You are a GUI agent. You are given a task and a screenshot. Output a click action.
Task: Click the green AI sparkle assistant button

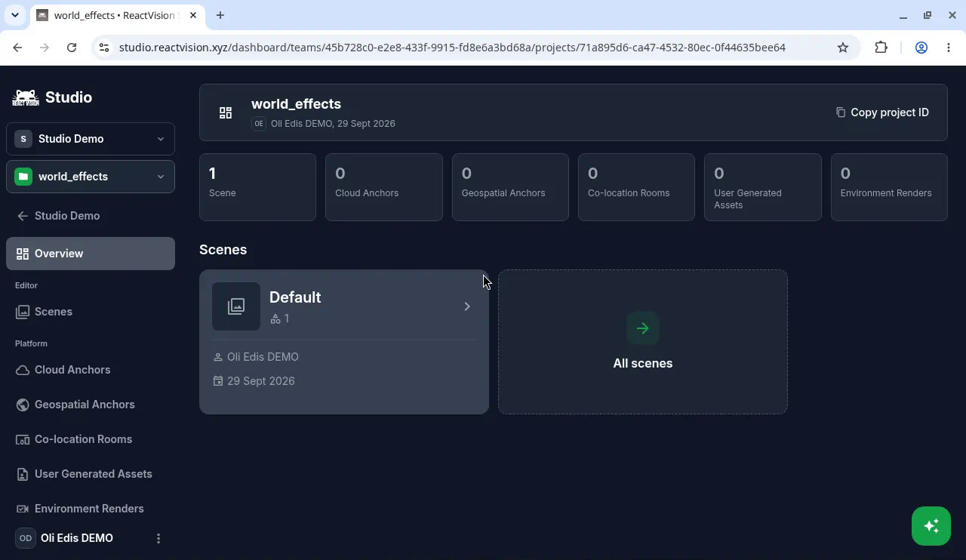[x=931, y=525]
